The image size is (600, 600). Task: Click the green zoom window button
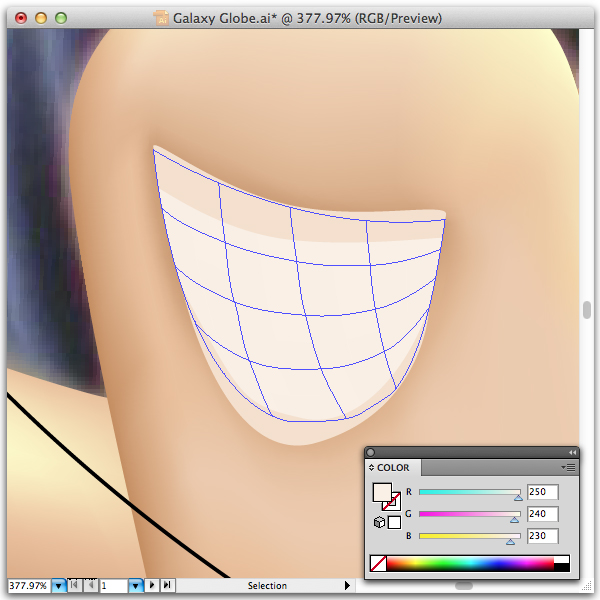[x=61, y=18]
